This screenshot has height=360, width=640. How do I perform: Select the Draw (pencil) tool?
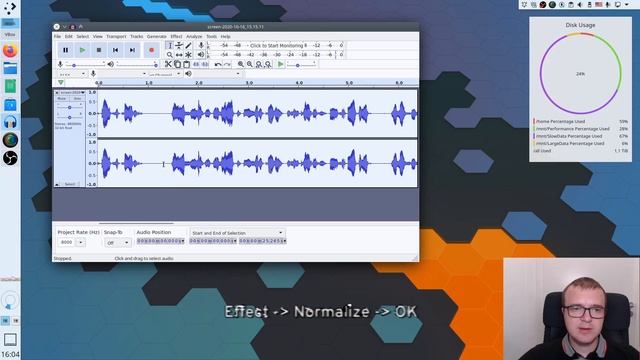click(188, 45)
